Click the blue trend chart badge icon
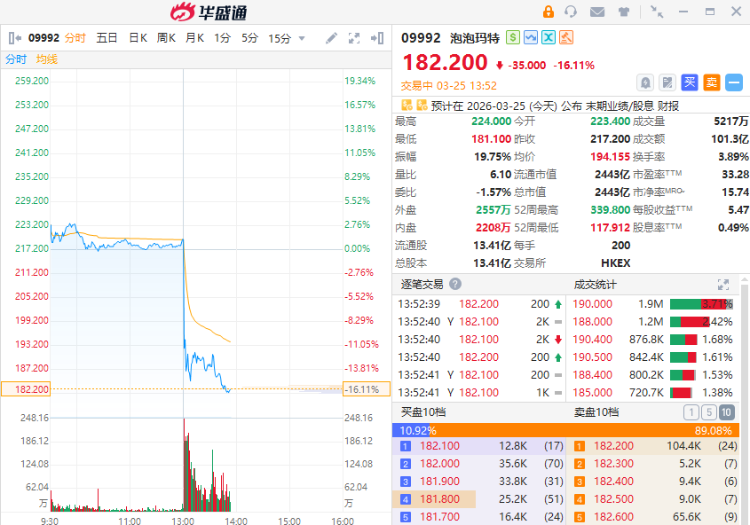The height and width of the screenshot is (525, 750). (x=530, y=37)
